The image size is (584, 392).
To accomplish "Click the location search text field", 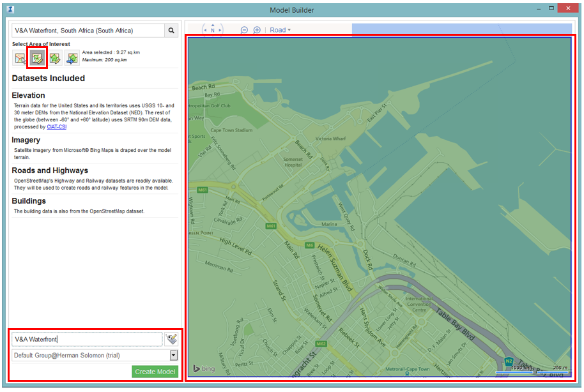I will [x=88, y=31].
